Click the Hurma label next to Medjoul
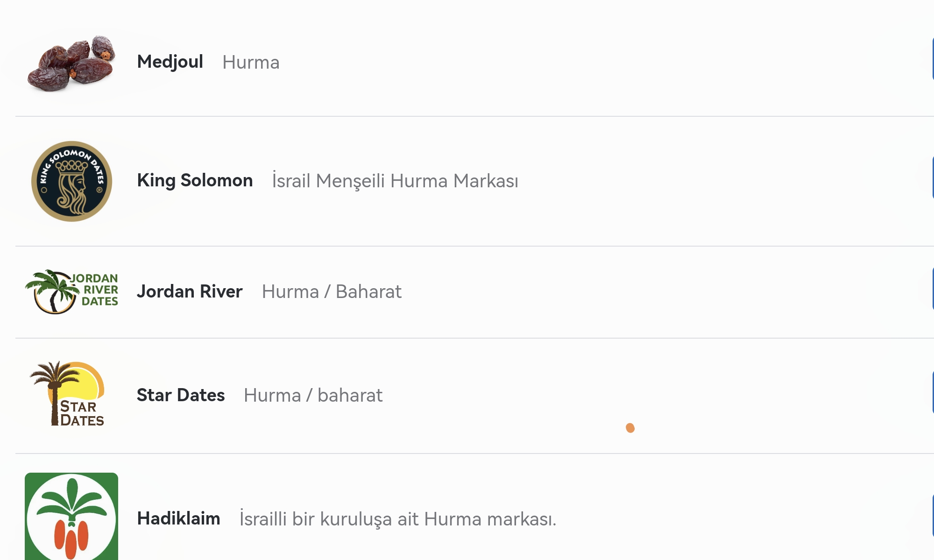The height and width of the screenshot is (560, 934). point(251,63)
